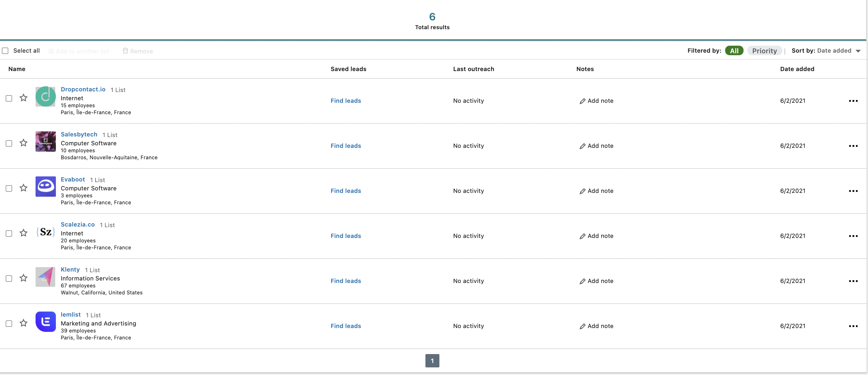Open more options for Dropcontact.io row
This screenshot has height=375, width=868.
click(x=853, y=101)
